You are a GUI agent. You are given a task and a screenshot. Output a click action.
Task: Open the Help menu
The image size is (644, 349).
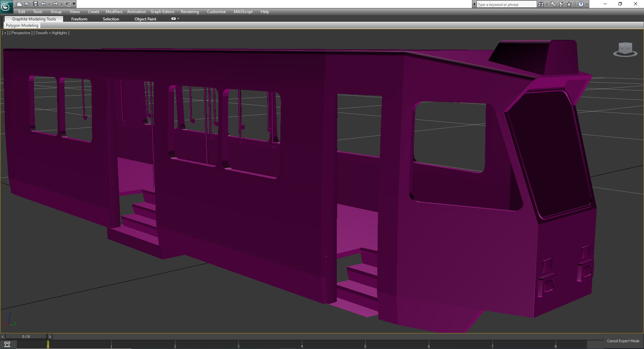pos(265,12)
